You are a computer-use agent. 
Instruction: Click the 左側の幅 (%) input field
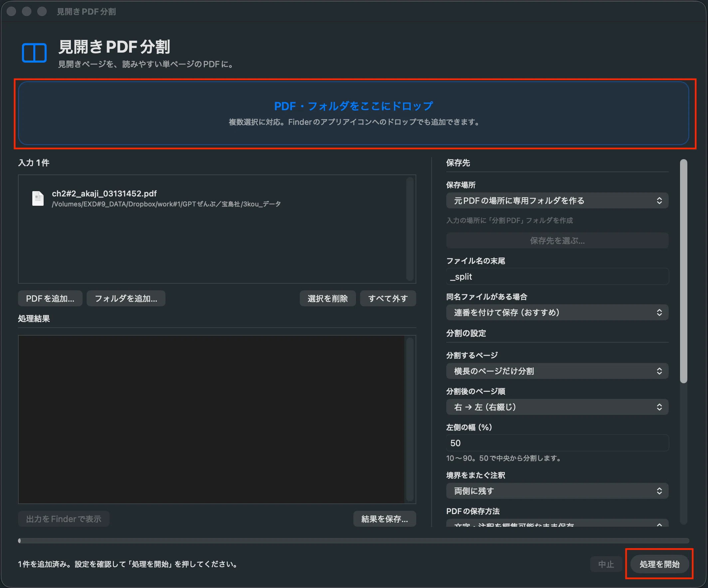557,443
